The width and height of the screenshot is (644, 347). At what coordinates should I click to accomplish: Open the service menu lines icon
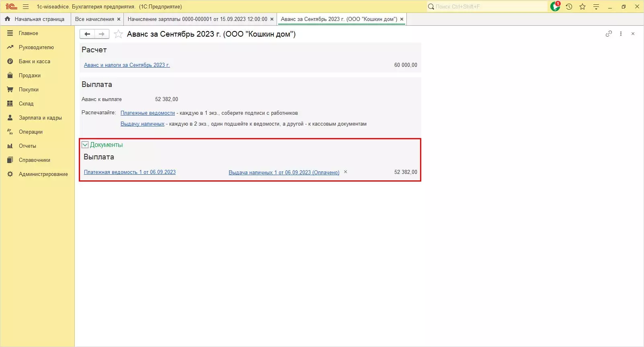click(596, 6)
